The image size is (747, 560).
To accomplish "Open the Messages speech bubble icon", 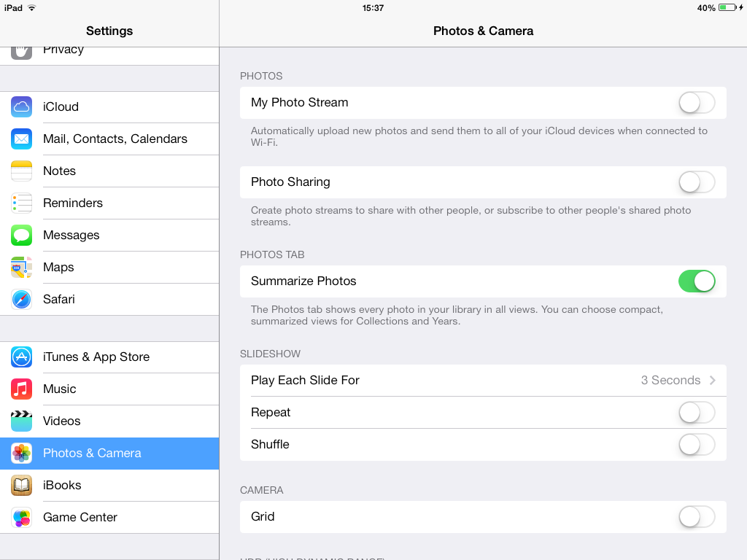I will click(x=21, y=236).
